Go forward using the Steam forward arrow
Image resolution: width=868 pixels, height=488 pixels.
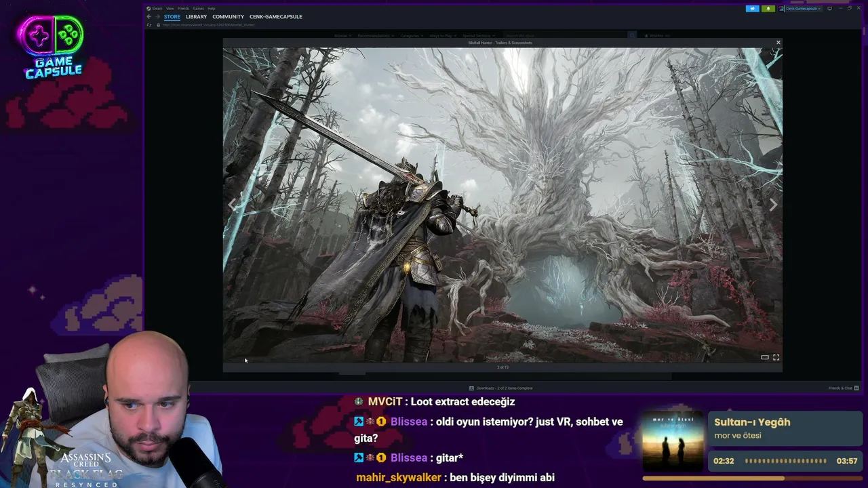point(157,16)
